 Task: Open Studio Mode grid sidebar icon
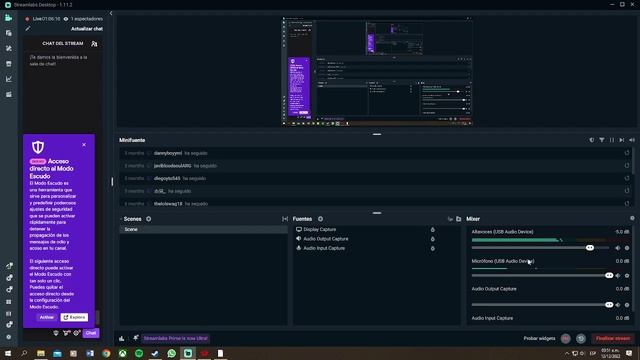[x=9, y=302]
